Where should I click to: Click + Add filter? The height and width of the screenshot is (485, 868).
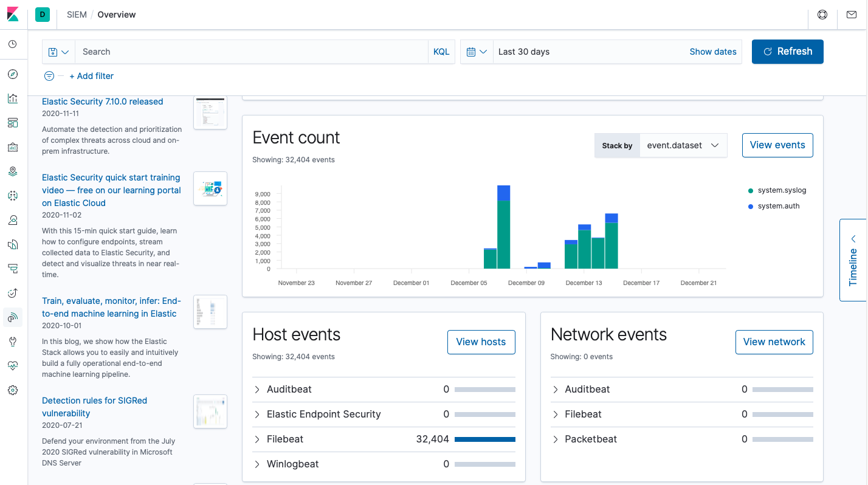click(x=91, y=76)
